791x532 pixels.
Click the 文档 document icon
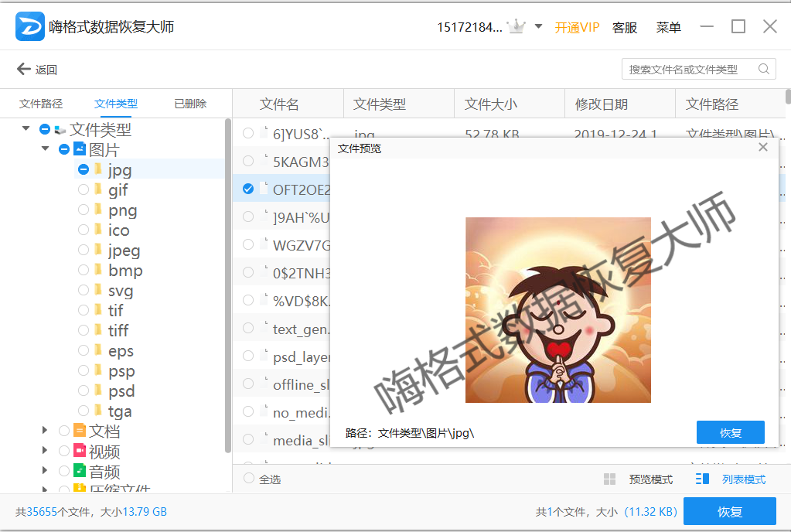point(80,430)
